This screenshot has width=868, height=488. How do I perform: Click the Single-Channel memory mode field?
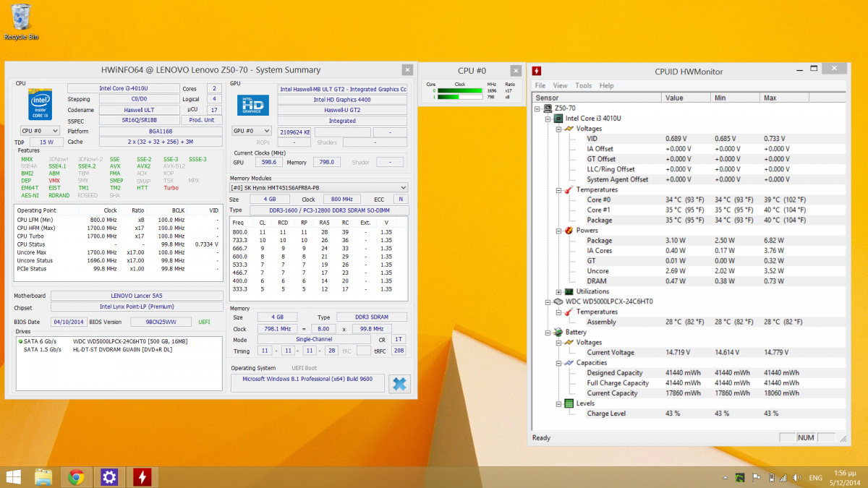coord(315,339)
